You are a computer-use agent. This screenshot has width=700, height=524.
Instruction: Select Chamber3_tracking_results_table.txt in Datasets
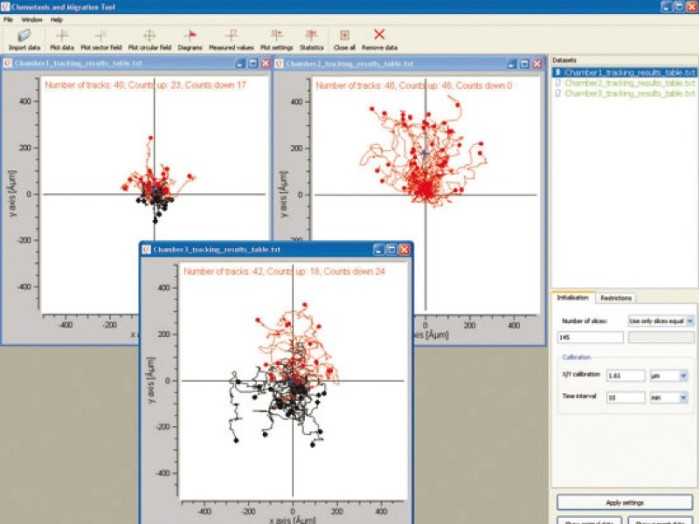[x=625, y=93]
